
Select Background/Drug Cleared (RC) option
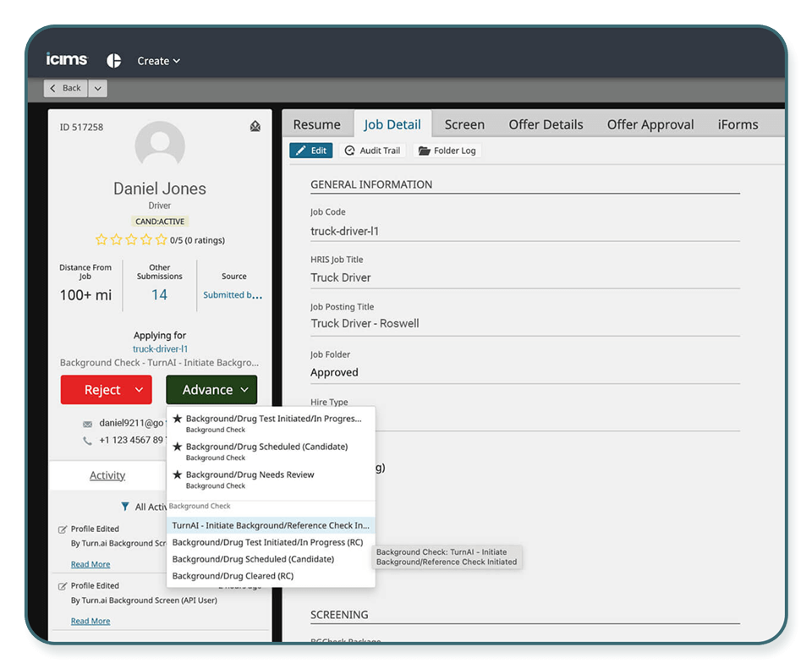click(x=233, y=576)
